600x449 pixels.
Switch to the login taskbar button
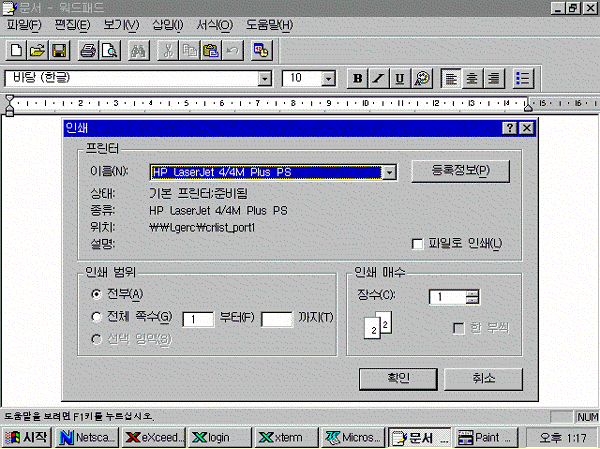[220, 438]
